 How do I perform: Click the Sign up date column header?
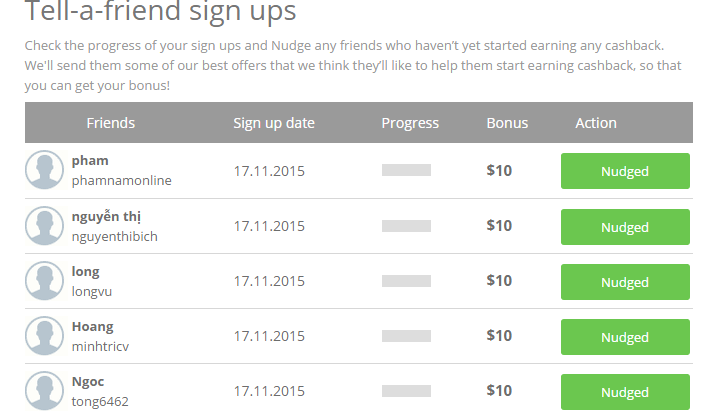pos(274,123)
